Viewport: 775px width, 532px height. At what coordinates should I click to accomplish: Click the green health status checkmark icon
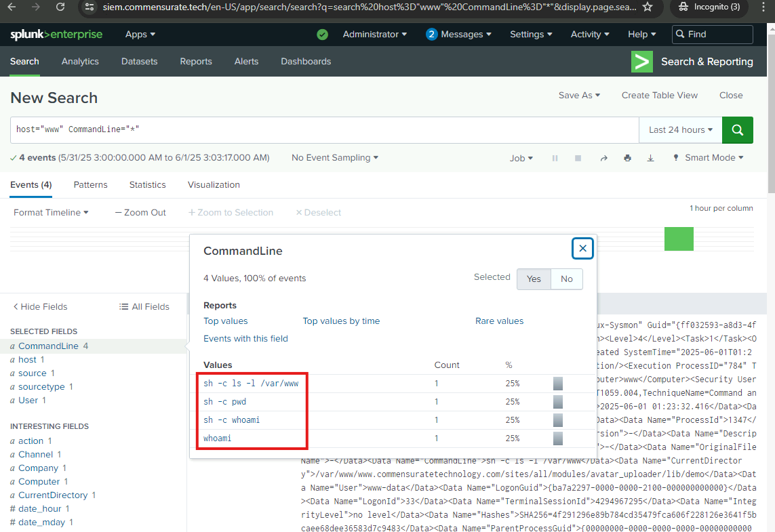(322, 35)
